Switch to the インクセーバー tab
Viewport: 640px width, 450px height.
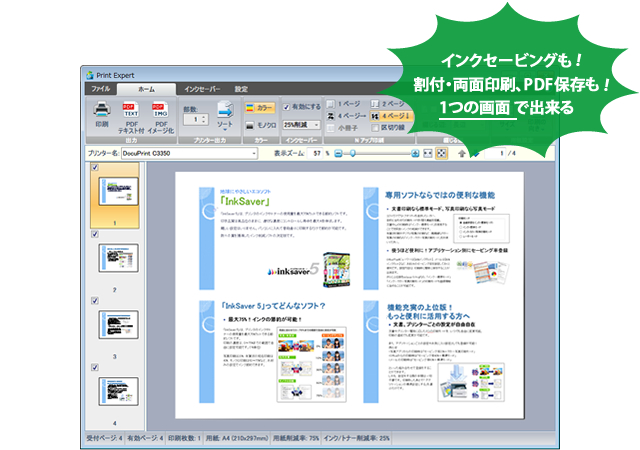202,89
